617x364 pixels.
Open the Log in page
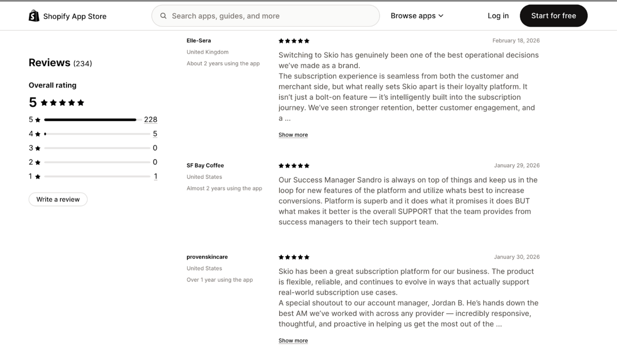(498, 16)
